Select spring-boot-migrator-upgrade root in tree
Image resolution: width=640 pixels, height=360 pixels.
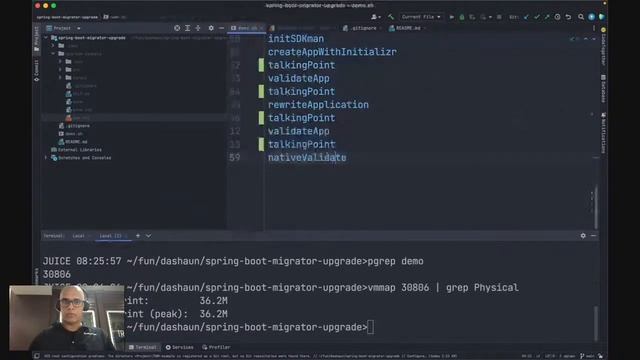pyautogui.click(x=91, y=38)
